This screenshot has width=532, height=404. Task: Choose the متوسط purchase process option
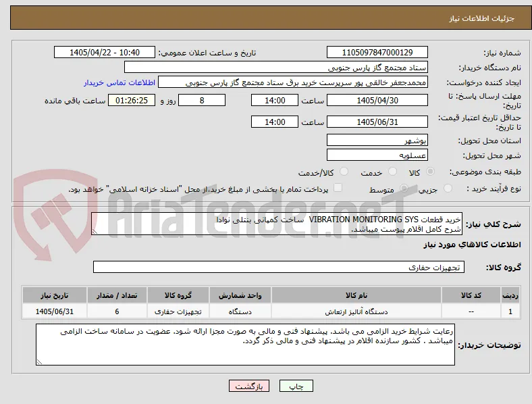404,188
